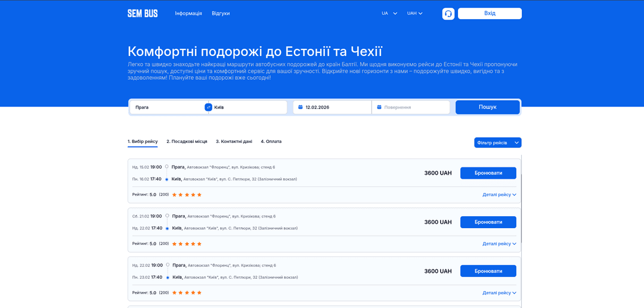
Task: Click the rating stars of the 21.02 trip
Action: point(187,244)
